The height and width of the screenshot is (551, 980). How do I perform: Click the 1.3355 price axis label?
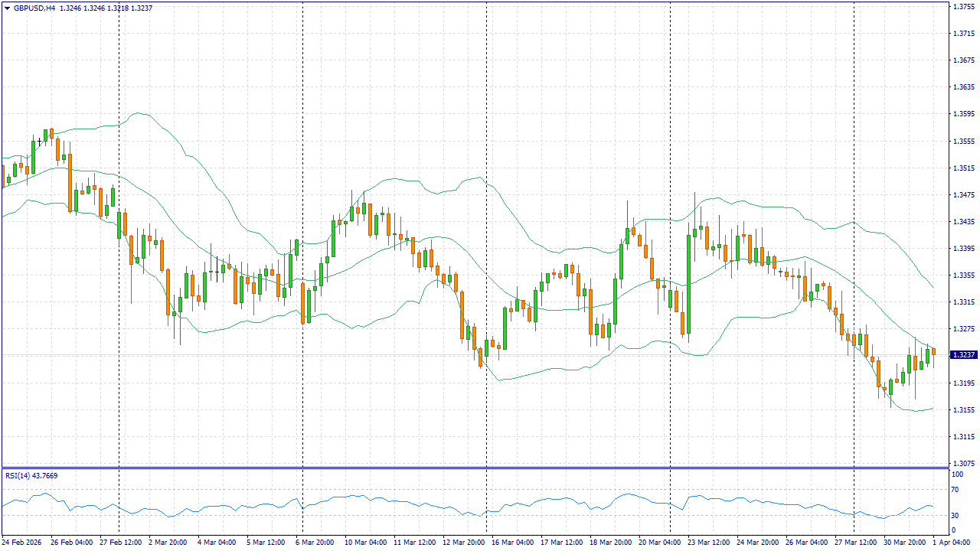click(x=962, y=275)
